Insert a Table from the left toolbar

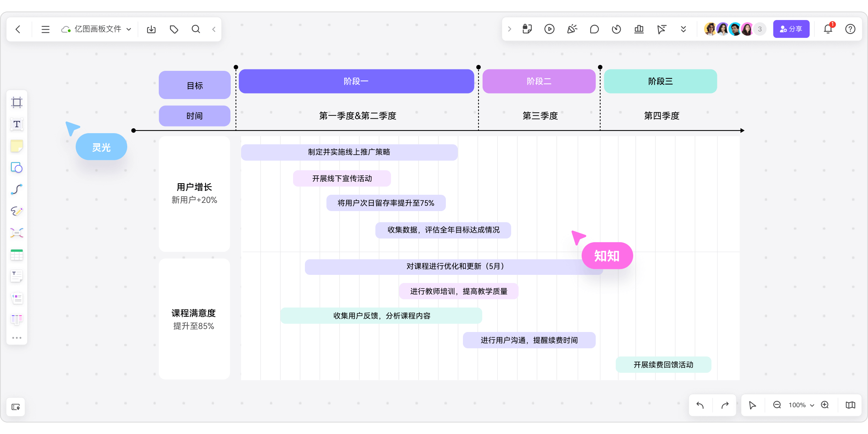[17, 254]
